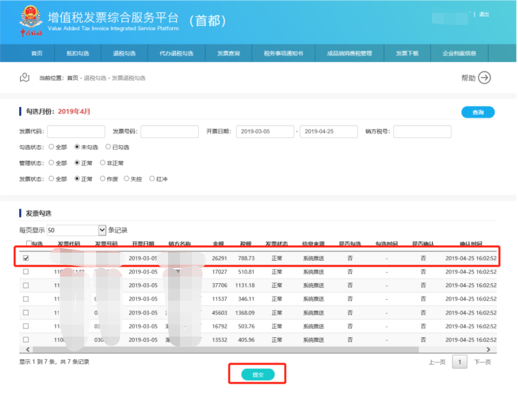Toggle the select-all 勾选 header checkbox
Image resolution: width=518 pixels, height=394 pixels.
pyautogui.click(x=29, y=243)
